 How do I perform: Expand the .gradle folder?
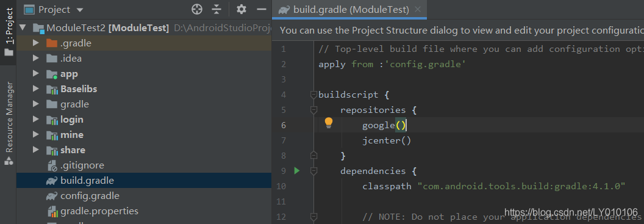point(36,43)
